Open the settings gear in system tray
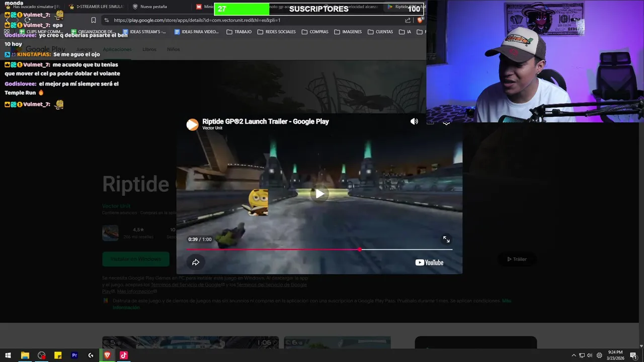The width and height of the screenshot is (644, 362). (x=599, y=355)
